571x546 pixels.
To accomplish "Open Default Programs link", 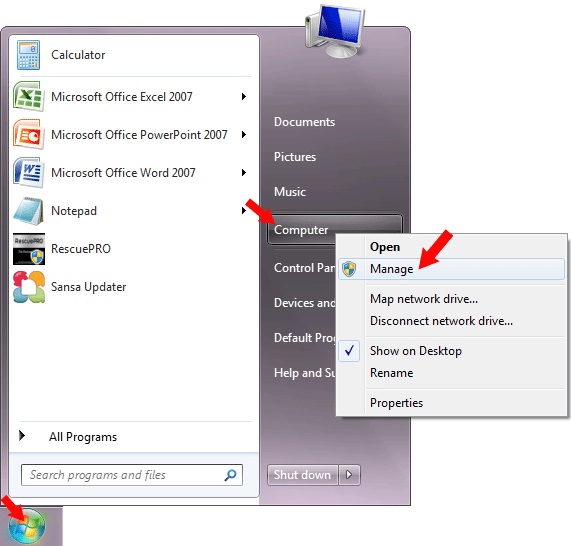I will [304, 338].
